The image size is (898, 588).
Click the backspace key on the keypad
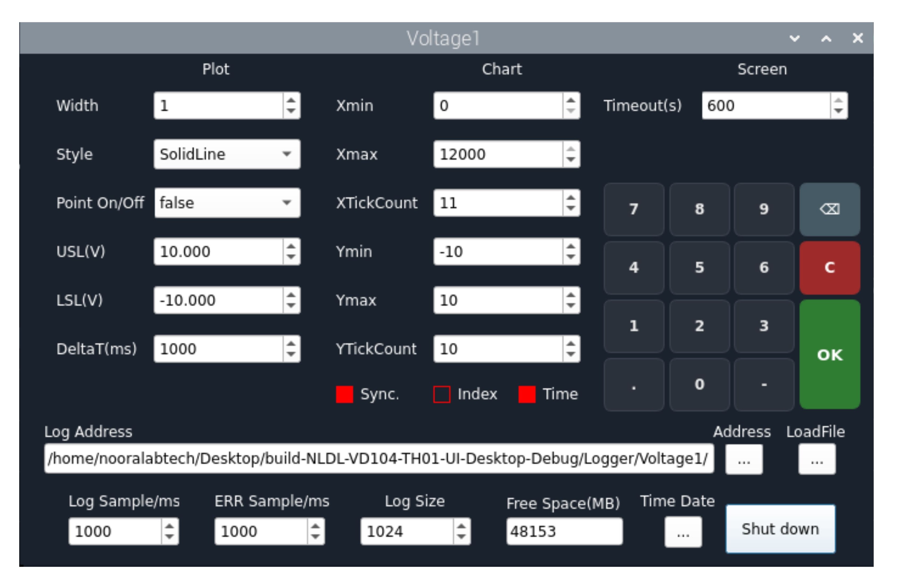coord(829,209)
